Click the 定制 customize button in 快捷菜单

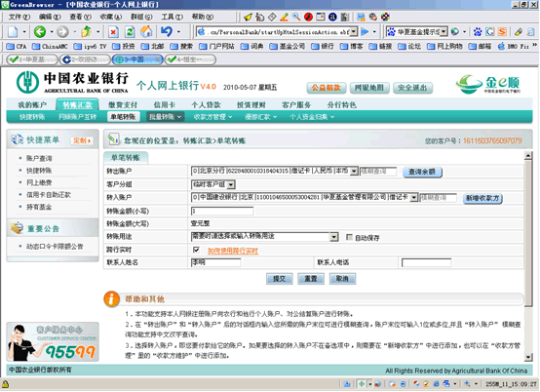click(x=82, y=140)
